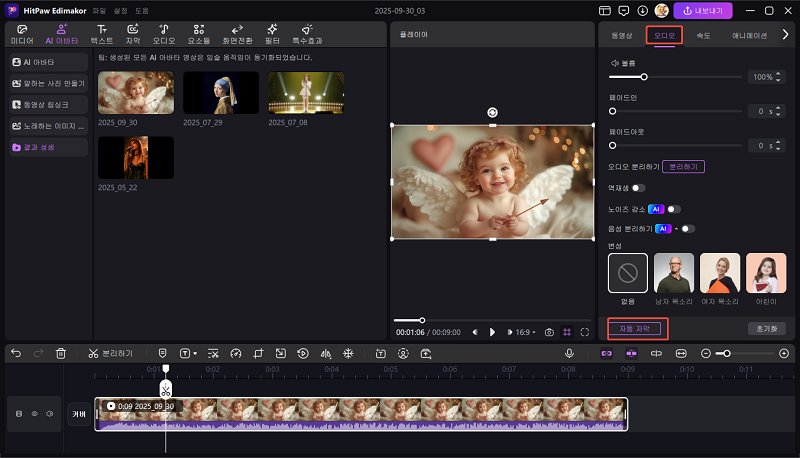Switch to the 속도 speed tab
Viewport: 800px width, 458px height.
point(704,35)
